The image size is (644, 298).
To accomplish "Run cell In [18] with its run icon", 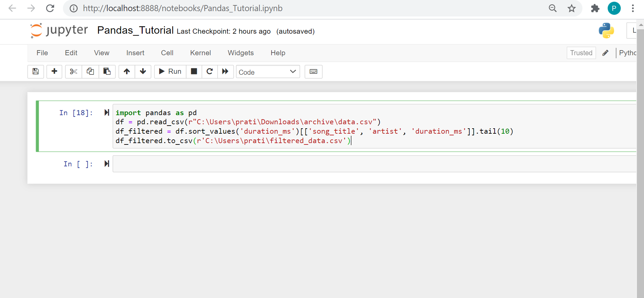I will 107,112.
